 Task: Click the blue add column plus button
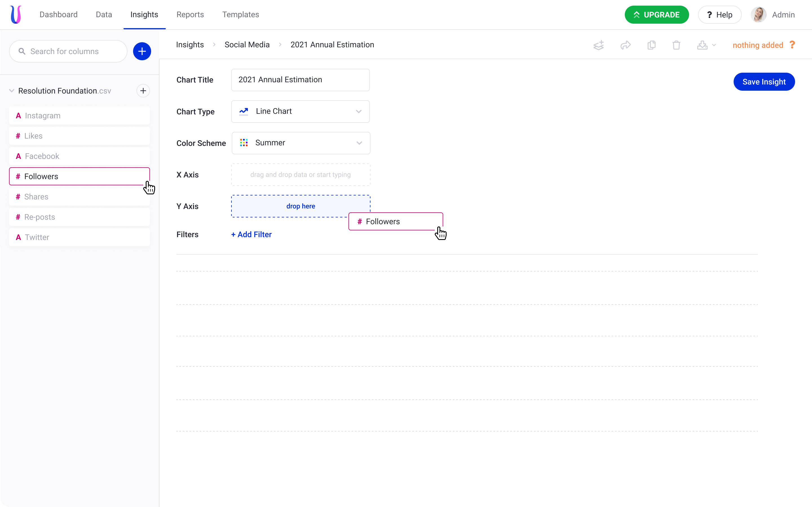[142, 51]
